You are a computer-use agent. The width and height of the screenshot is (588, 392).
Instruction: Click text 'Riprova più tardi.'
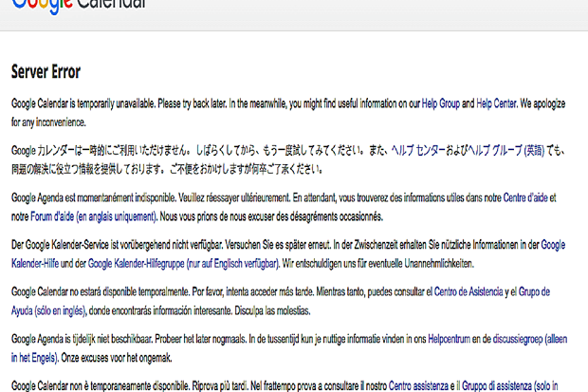pyautogui.click(x=220, y=386)
